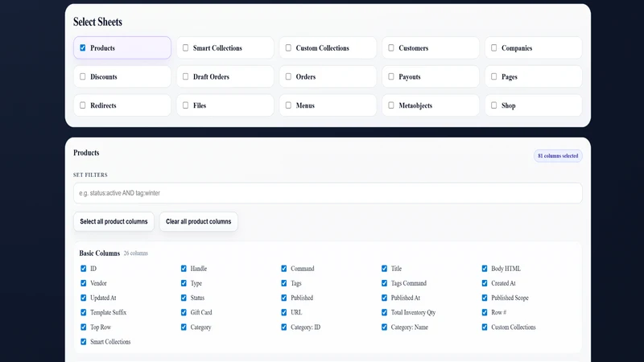Enable the Metaobjects sheet

pyautogui.click(x=431, y=105)
